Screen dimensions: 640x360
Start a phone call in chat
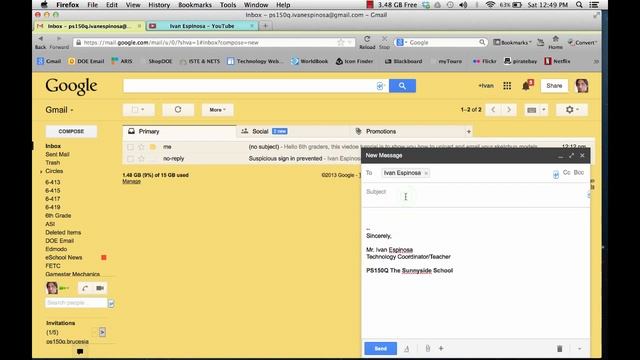pos(84,288)
